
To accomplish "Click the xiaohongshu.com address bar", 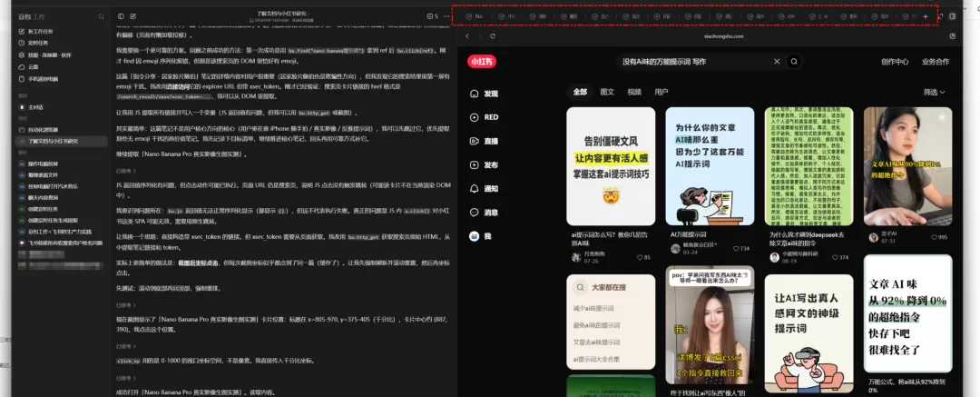I will pos(723,36).
